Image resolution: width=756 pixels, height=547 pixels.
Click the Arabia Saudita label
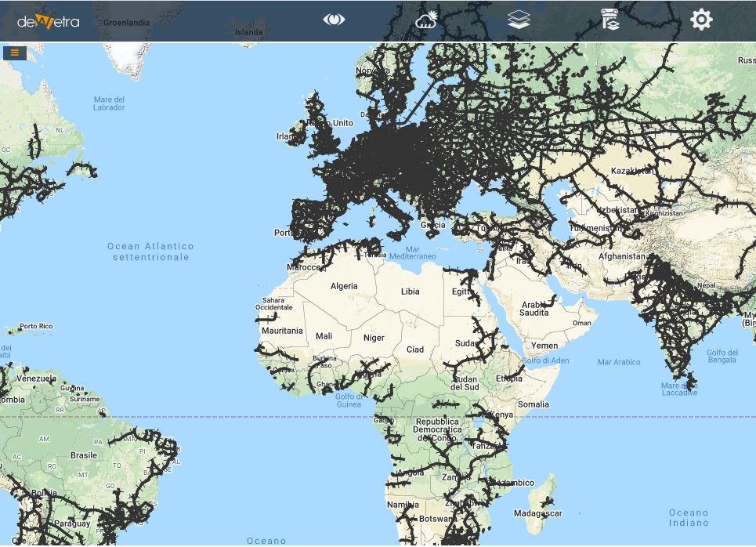[534, 309]
